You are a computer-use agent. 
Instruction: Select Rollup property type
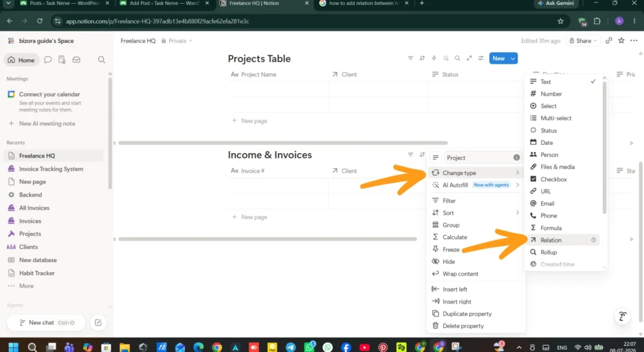click(x=562, y=252)
